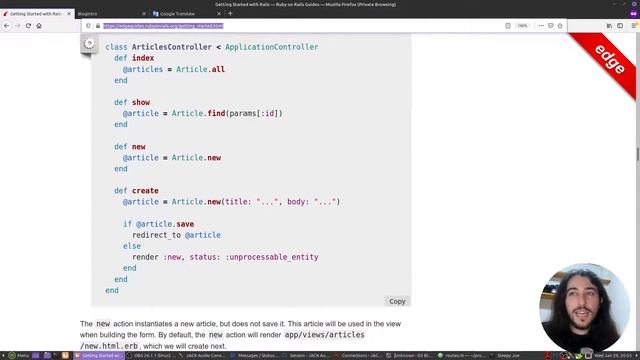This screenshot has width=640, height=360.
Task: Click the highlighted URL in address bar
Action: point(163,26)
